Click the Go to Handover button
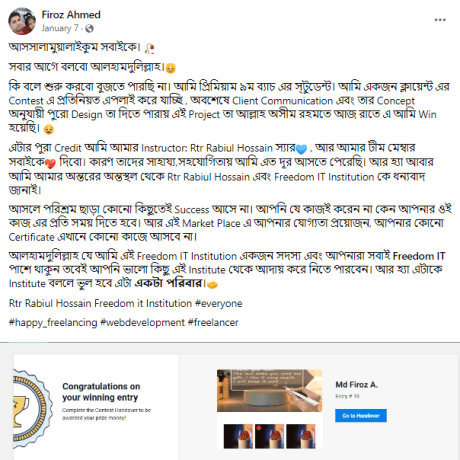 [x=361, y=415]
